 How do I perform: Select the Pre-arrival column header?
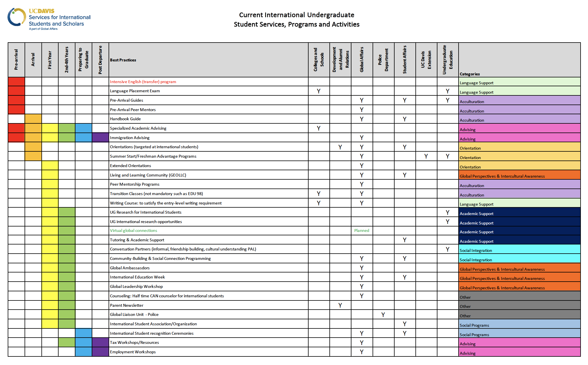tap(16, 60)
